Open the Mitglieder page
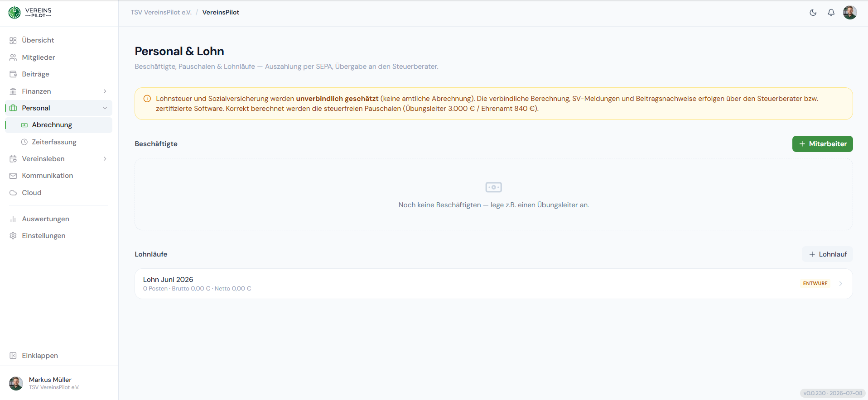The image size is (868, 400). pyautogui.click(x=59, y=57)
